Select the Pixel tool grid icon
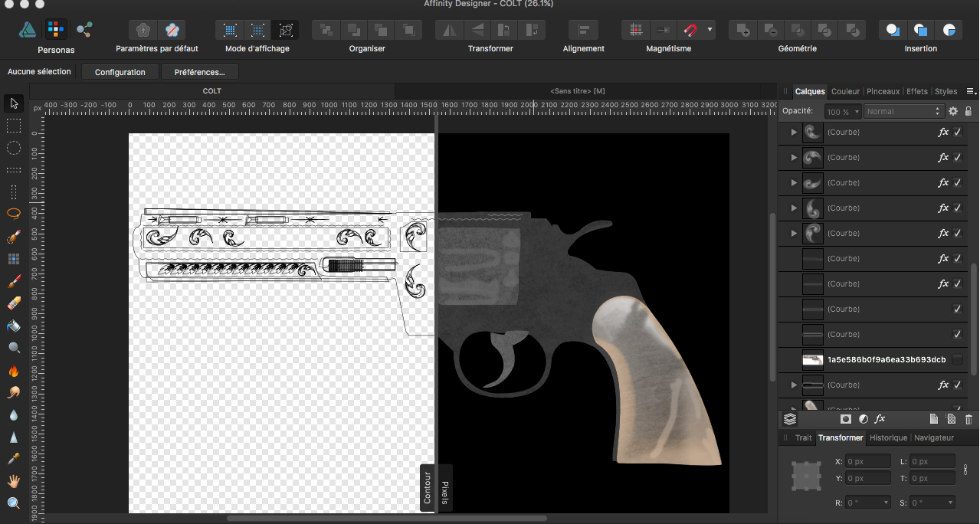Screen dimensions: 980x524 14,259
